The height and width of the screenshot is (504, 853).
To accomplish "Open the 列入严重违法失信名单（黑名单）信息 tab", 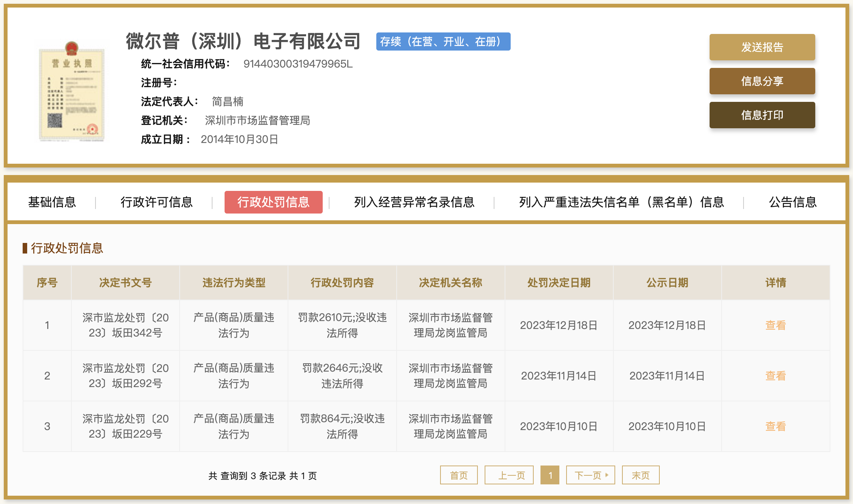I will point(621,202).
